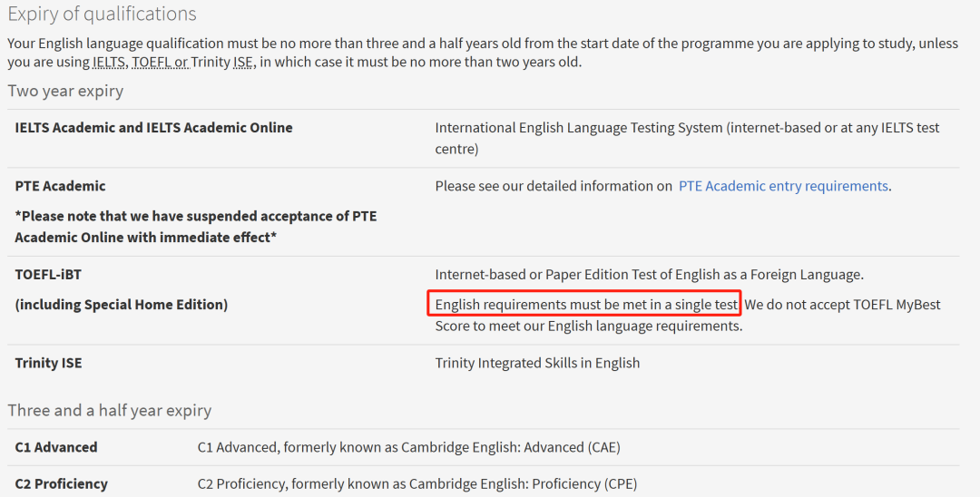Click the underlined Trinity ISE abbreviation in intro
This screenshot has width=980, height=497.
[222, 63]
